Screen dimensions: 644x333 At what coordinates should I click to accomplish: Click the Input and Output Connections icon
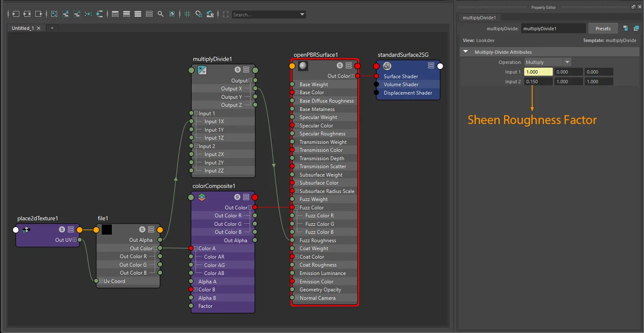tap(27, 14)
